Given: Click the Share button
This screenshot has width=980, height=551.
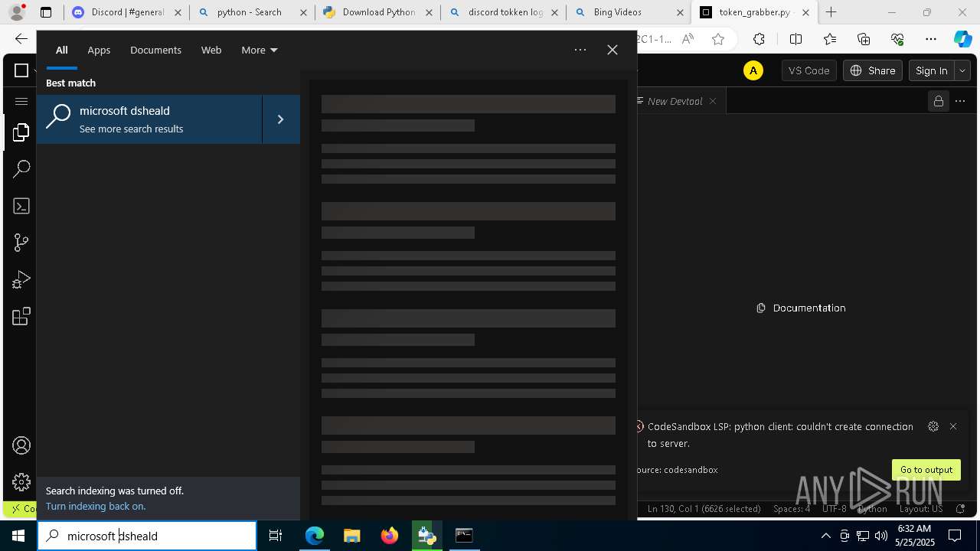Looking at the screenshot, I should tap(872, 70).
